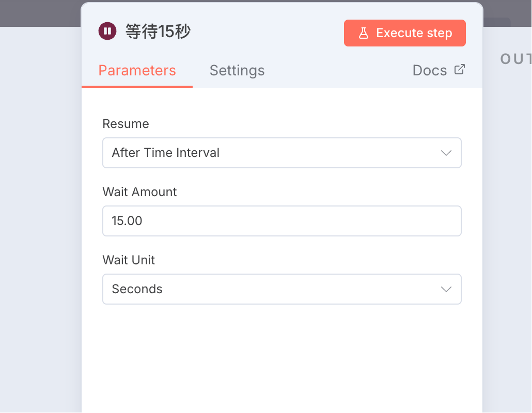
Task: Click the OUTPUT panel header text
Action: click(515, 59)
